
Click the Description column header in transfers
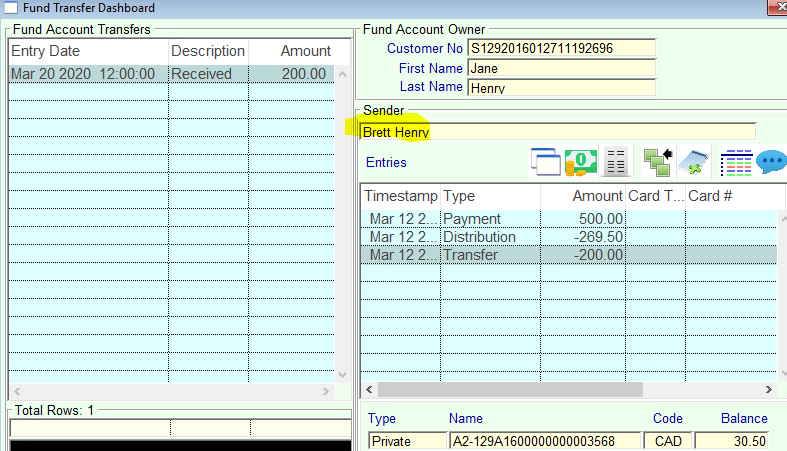[208, 51]
